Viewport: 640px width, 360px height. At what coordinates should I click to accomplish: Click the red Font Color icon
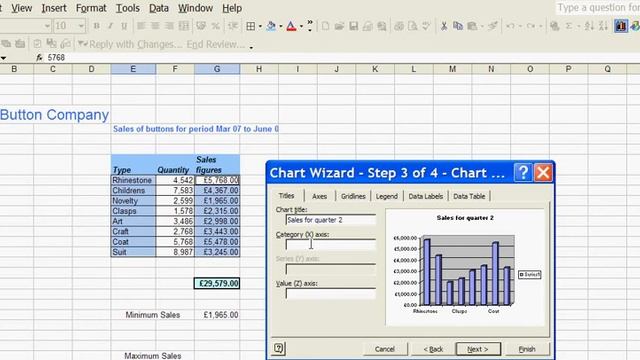point(291,26)
